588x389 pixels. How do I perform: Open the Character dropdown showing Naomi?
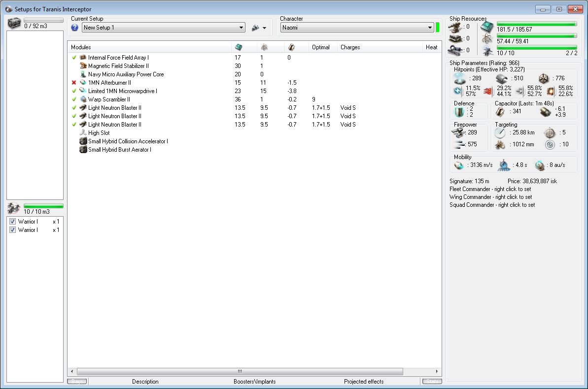357,28
